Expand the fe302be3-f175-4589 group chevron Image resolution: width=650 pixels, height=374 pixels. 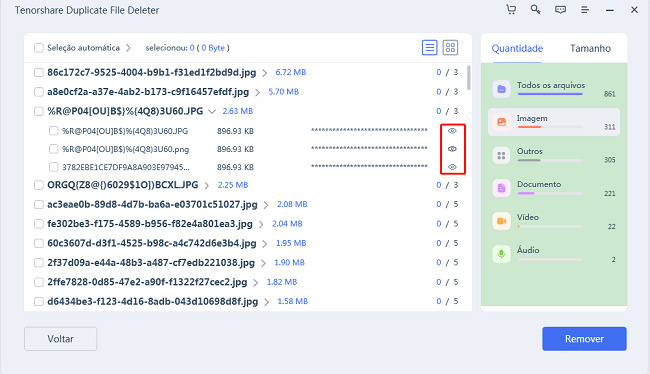(261, 225)
